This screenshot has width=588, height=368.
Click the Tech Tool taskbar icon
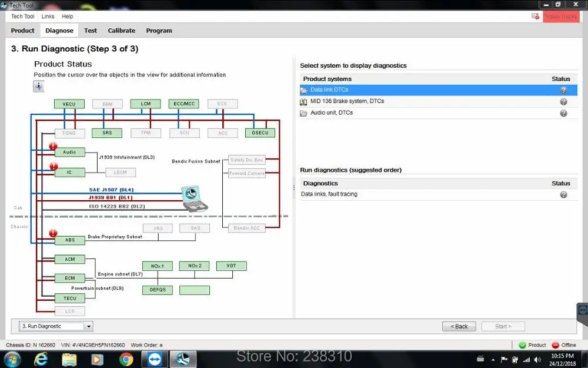[183, 359]
